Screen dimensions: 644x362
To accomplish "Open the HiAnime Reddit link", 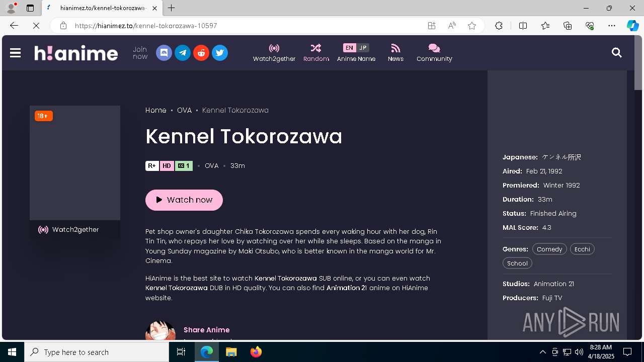I will pyautogui.click(x=201, y=53).
